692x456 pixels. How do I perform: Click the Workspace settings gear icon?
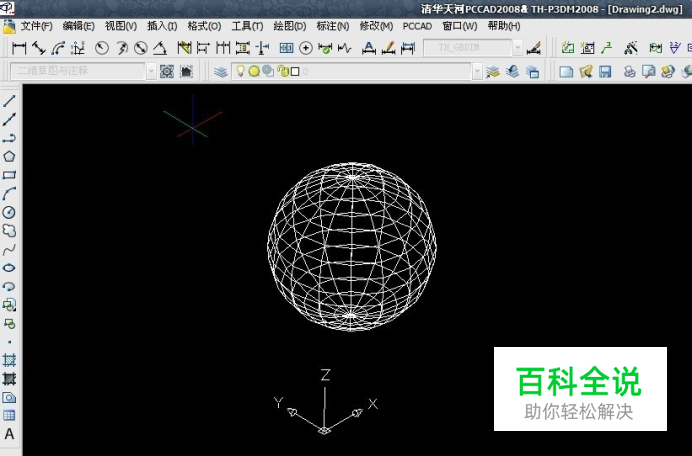(x=167, y=72)
